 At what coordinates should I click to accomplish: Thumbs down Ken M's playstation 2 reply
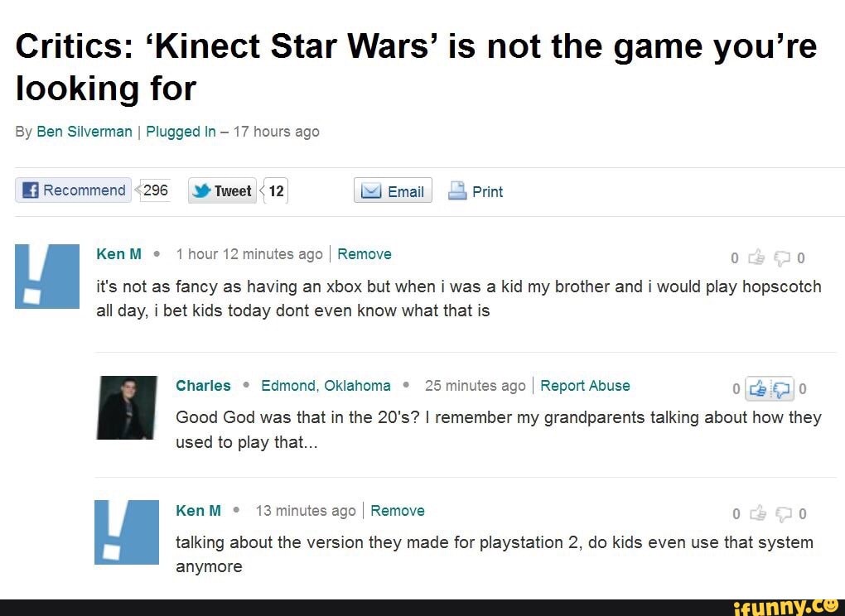pyautogui.click(x=780, y=515)
